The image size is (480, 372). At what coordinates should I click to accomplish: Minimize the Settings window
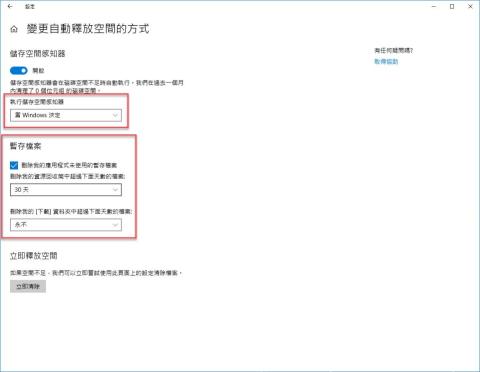(x=434, y=6)
